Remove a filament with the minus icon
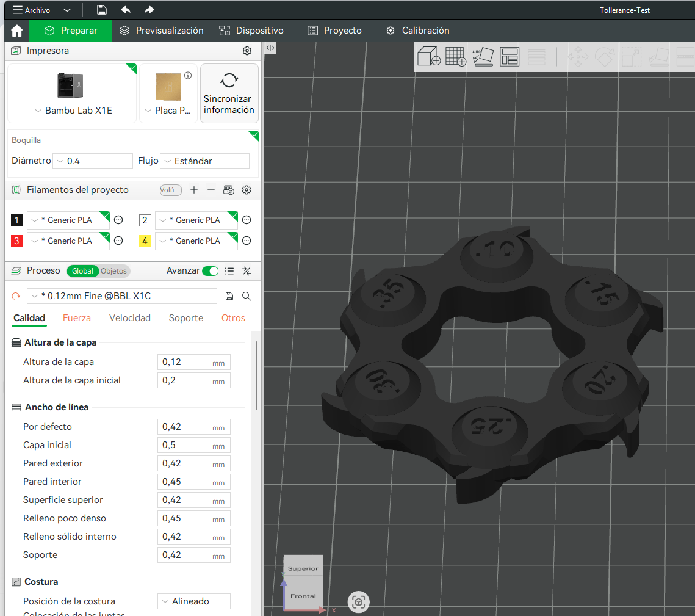695x616 pixels. (x=211, y=190)
